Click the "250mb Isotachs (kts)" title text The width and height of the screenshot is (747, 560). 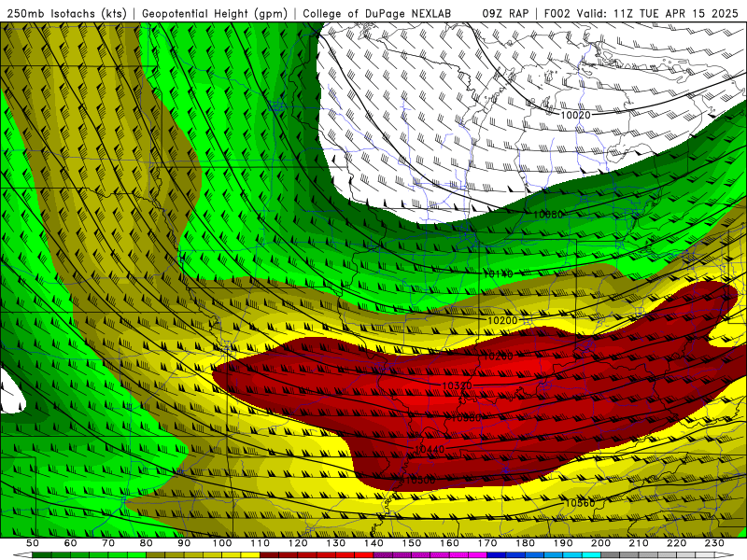click(67, 13)
